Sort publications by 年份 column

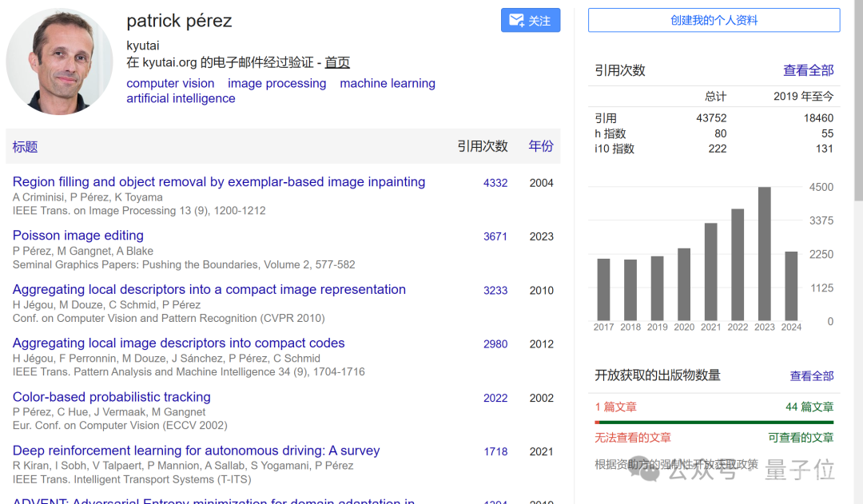[540, 146]
